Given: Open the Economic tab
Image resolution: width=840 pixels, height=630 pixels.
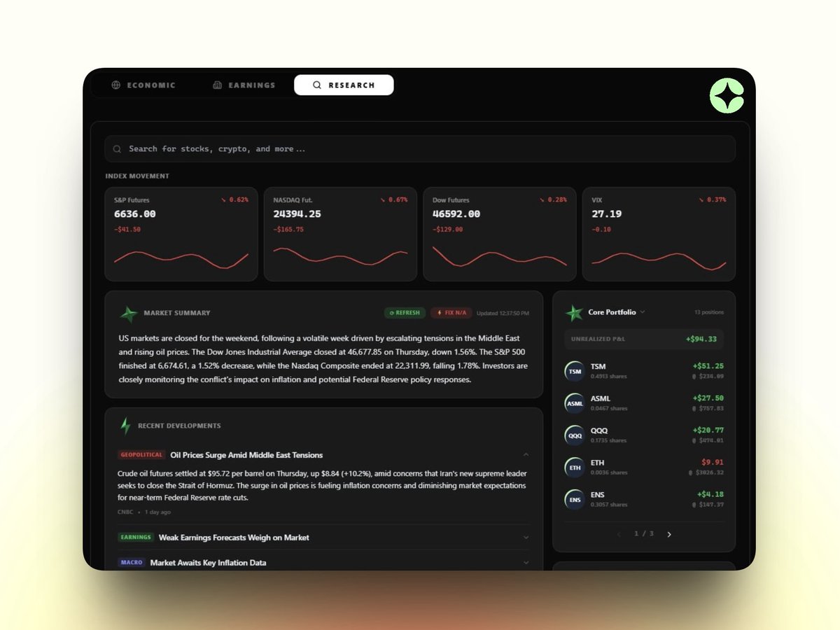Looking at the screenshot, I should click(x=143, y=85).
